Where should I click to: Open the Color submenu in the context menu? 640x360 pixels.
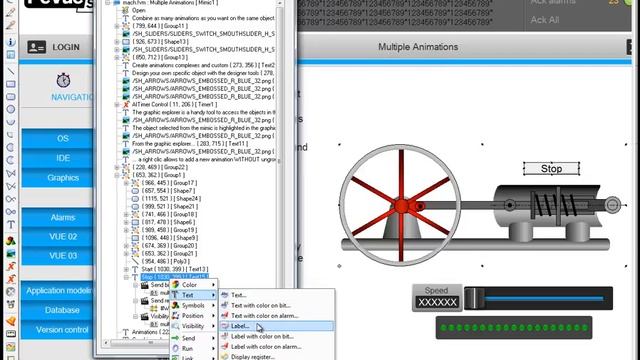194,284
